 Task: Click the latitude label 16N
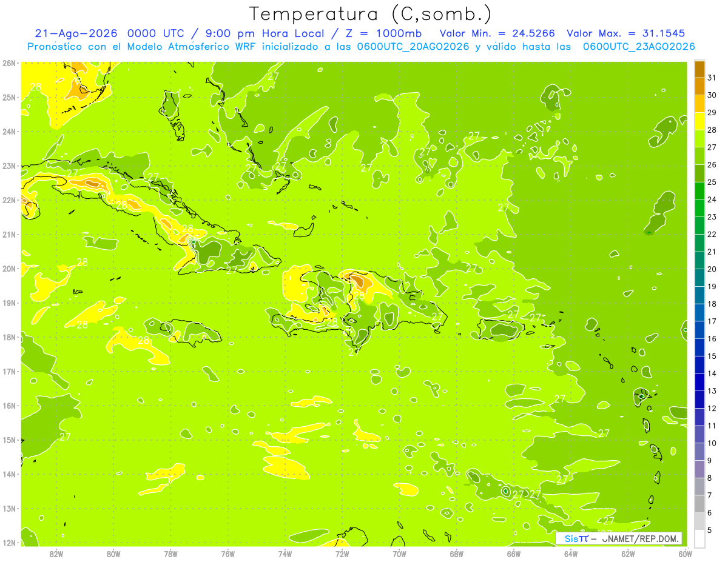click(x=9, y=406)
